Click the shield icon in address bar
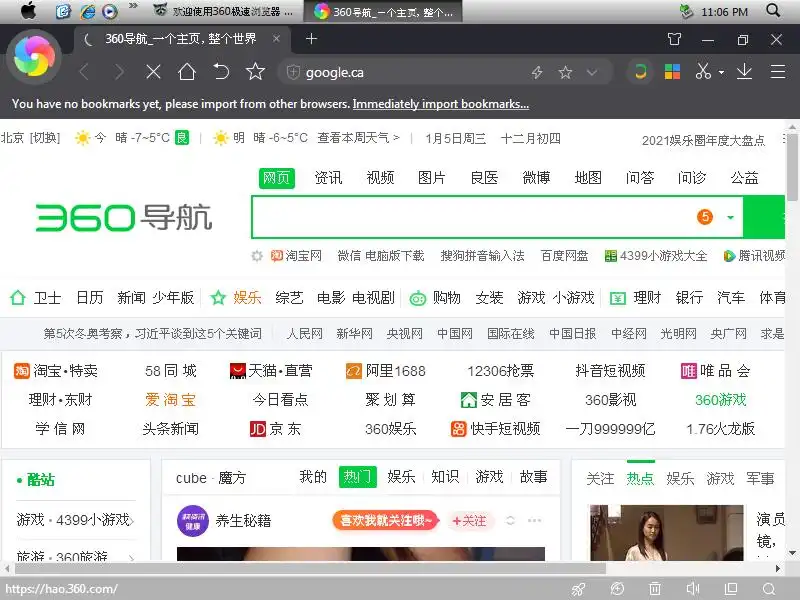 pos(293,72)
